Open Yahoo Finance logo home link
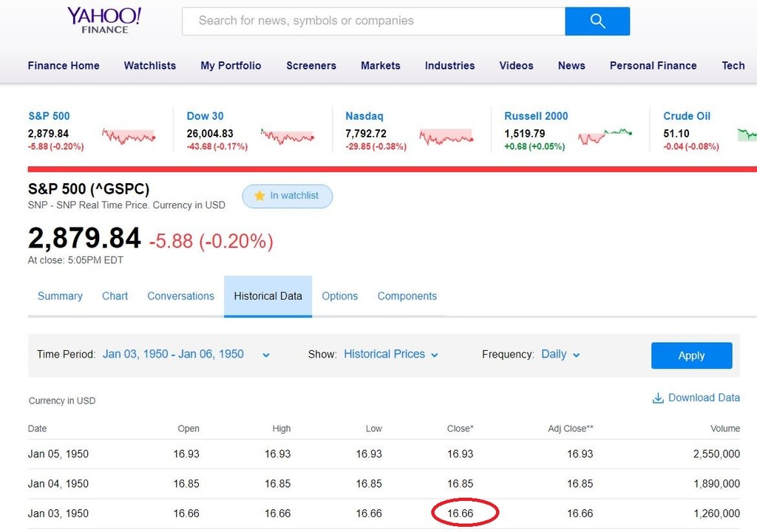 (x=104, y=20)
